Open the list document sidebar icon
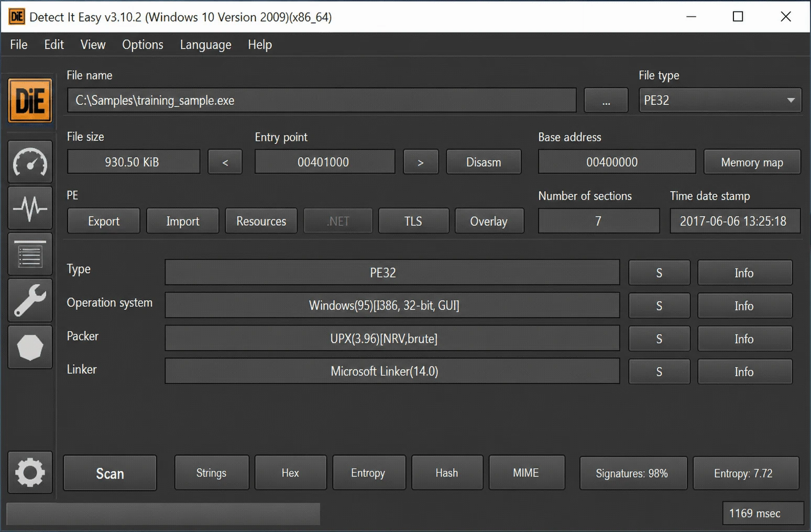 click(x=30, y=254)
